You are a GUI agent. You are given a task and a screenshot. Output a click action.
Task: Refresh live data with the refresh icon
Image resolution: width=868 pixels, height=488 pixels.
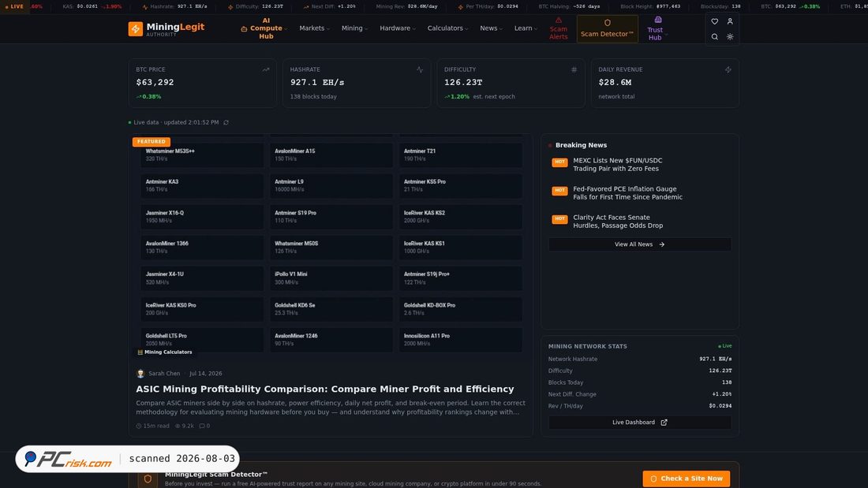[x=226, y=122]
